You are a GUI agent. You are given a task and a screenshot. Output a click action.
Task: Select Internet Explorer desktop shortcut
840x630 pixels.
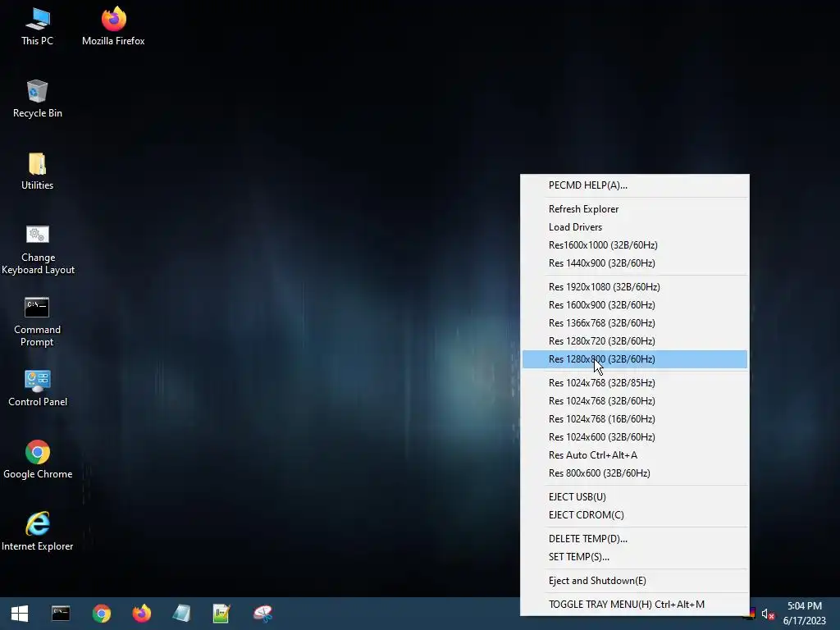[38, 532]
